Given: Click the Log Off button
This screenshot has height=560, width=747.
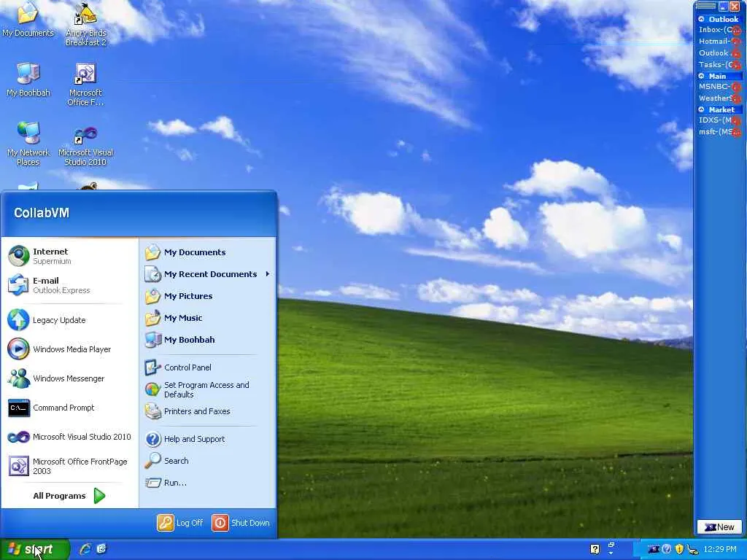Looking at the screenshot, I should [x=181, y=522].
